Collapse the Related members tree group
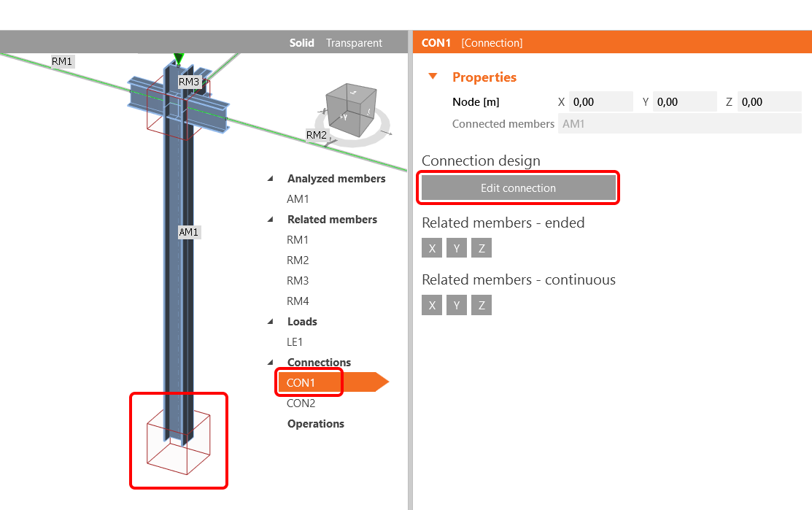The height and width of the screenshot is (510, 812). click(x=271, y=220)
